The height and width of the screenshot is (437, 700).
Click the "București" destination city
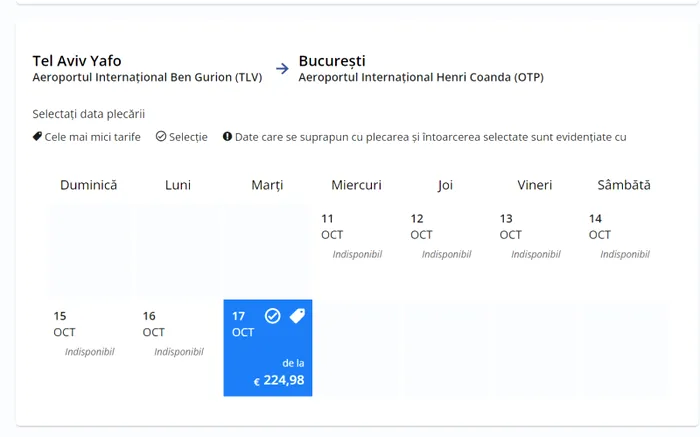[332, 60]
